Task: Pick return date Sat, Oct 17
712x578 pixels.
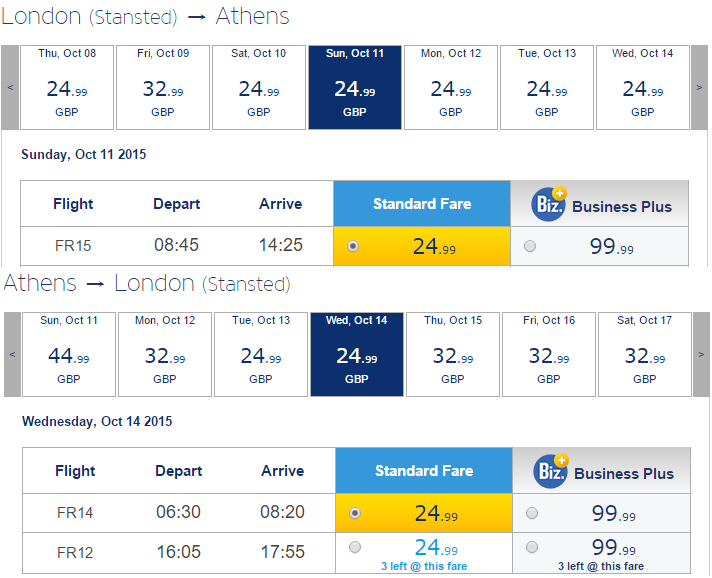Action: click(645, 354)
